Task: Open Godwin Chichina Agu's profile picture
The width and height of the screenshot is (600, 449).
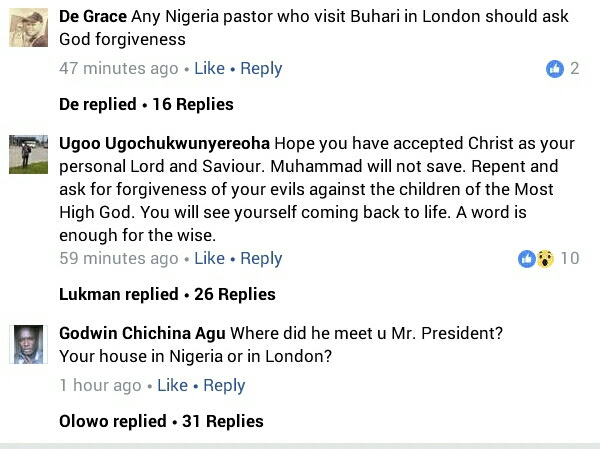Action: (x=29, y=344)
